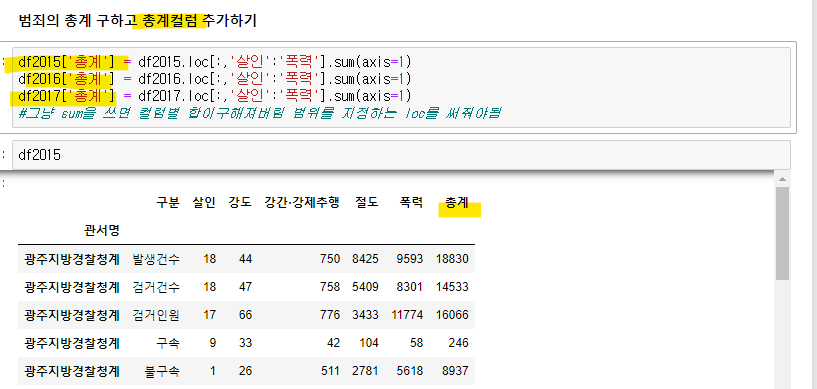Viewport: 817px width, 389px height.
Task: Click value 44 in 발생건수 row
Action: pyautogui.click(x=245, y=259)
